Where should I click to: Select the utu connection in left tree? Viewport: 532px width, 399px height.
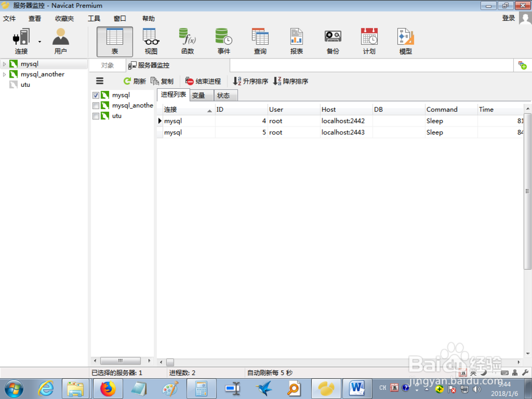click(x=25, y=85)
